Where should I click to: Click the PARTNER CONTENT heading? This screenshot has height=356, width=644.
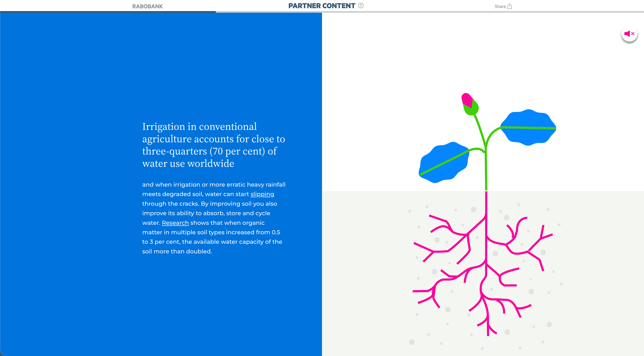pos(322,6)
